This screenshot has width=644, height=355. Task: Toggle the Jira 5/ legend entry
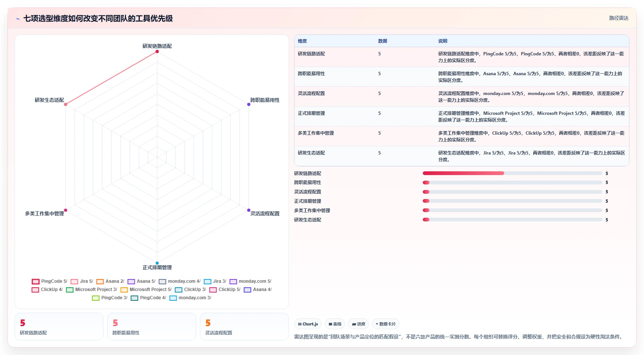81,281
